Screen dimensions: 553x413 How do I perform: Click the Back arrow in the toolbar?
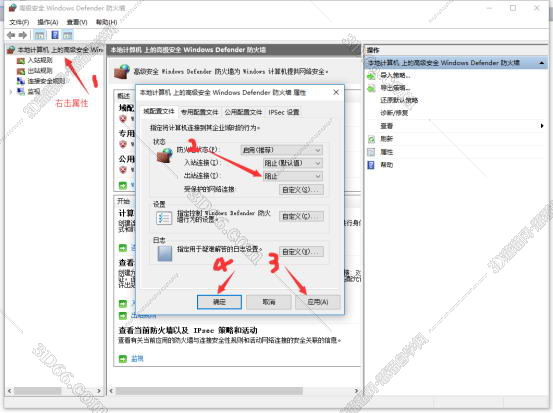coord(11,35)
